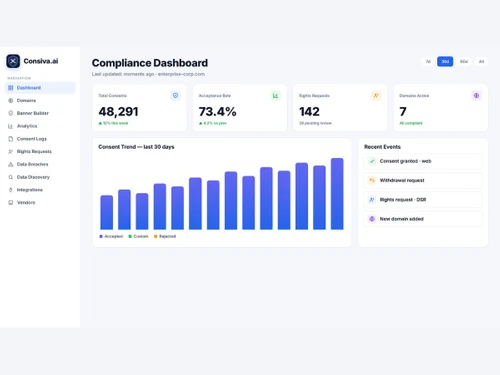Switch range to 7d
This screenshot has height=375, width=500.
pyautogui.click(x=428, y=61)
